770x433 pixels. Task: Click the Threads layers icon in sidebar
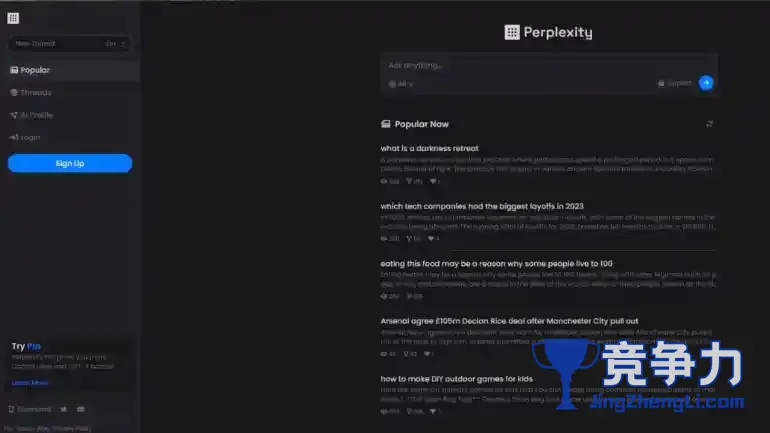click(14, 92)
